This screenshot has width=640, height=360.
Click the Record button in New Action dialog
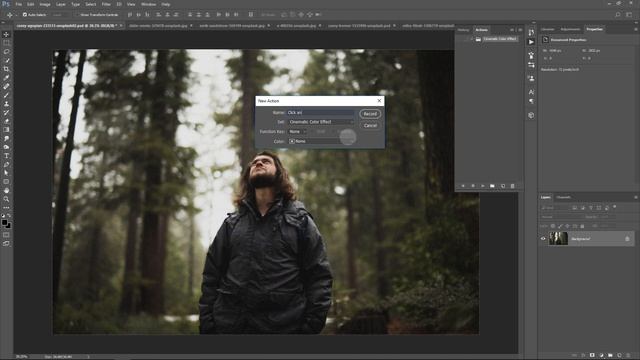tap(370, 114)
